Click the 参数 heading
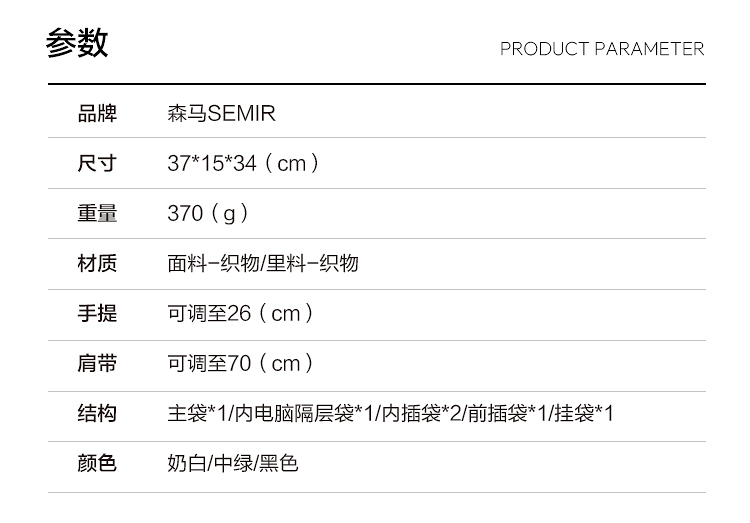This screenshot has width=750, height=523. (77, 44)
